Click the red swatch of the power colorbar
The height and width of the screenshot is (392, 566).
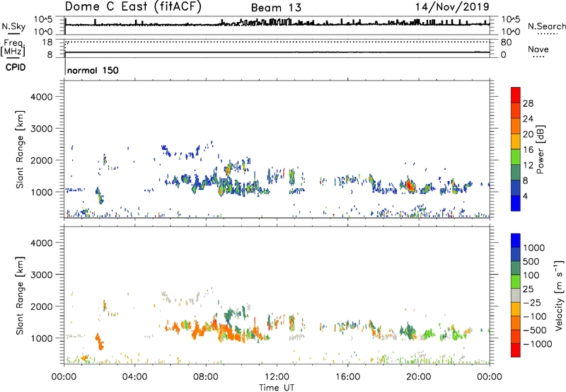(x=516, y=95)
